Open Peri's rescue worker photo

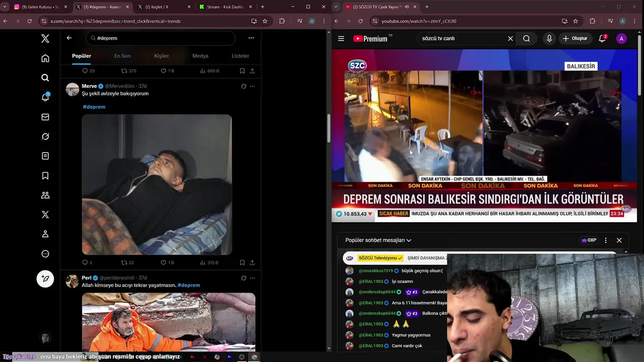(x=169, y=322)
